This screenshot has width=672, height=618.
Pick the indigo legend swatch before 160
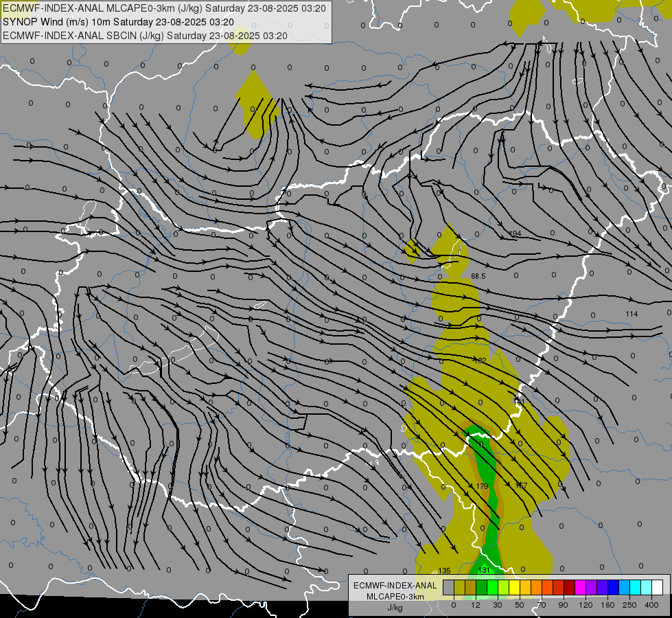(603, 587)
